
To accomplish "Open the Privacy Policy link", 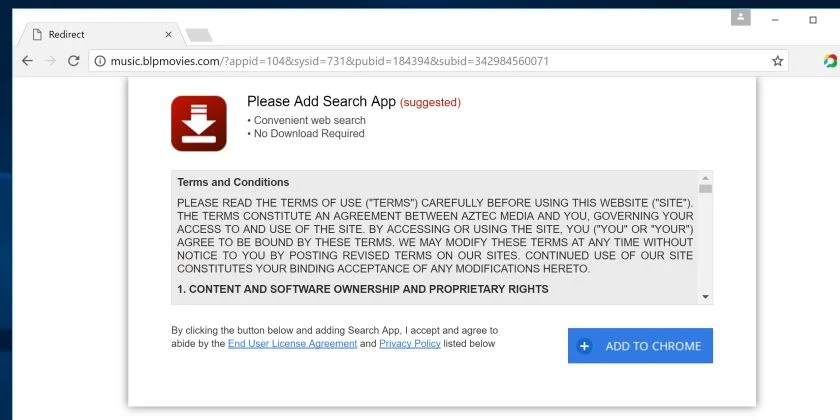I will [410, 344].
